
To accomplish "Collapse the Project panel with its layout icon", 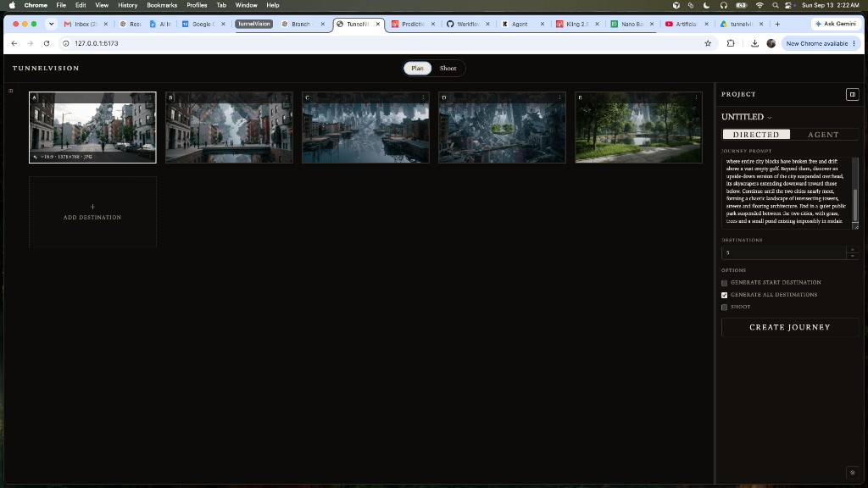I will [x=852, y=95].
